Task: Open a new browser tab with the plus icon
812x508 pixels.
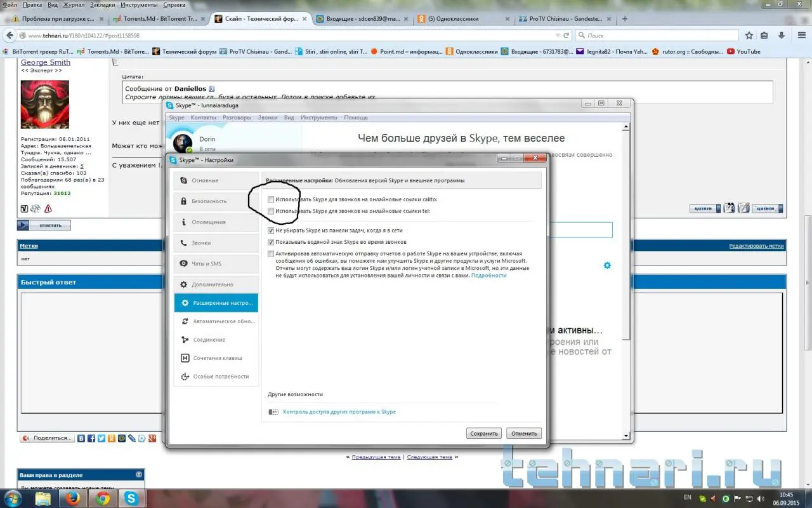Action: [625, 18]
